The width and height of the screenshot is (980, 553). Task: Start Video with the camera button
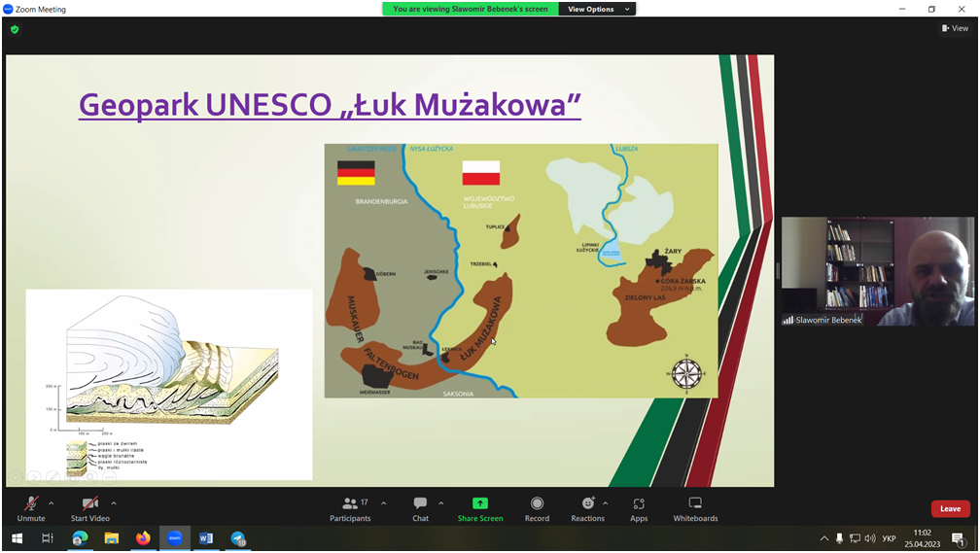point(89,506)
